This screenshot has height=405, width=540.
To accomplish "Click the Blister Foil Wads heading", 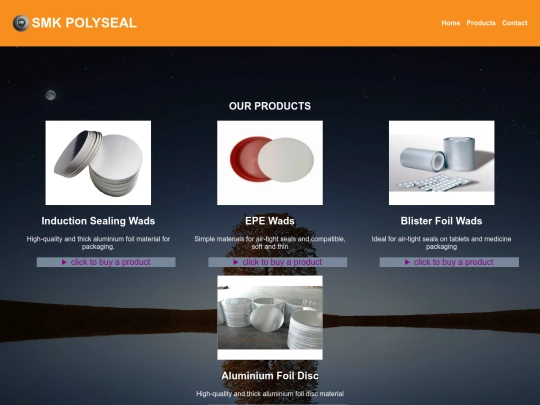I will click(442, 221).
